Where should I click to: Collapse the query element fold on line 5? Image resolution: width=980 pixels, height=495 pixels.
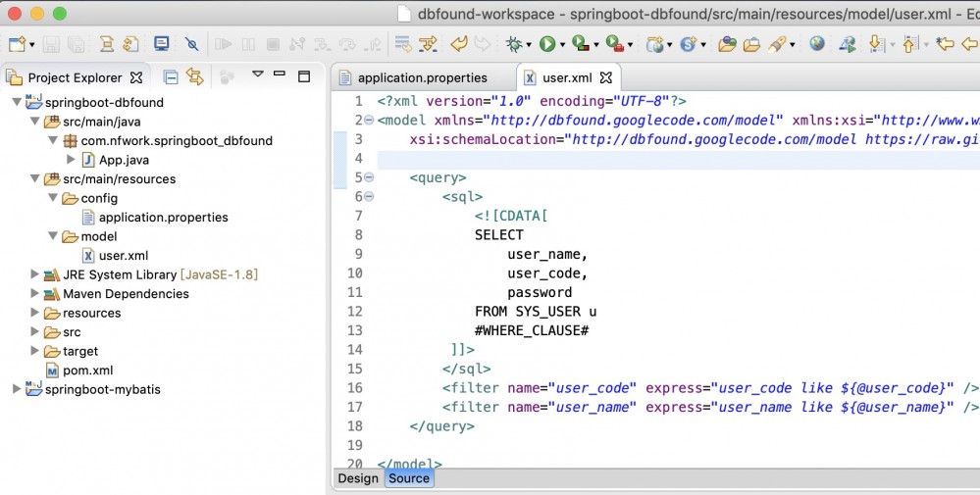point(369,177)
